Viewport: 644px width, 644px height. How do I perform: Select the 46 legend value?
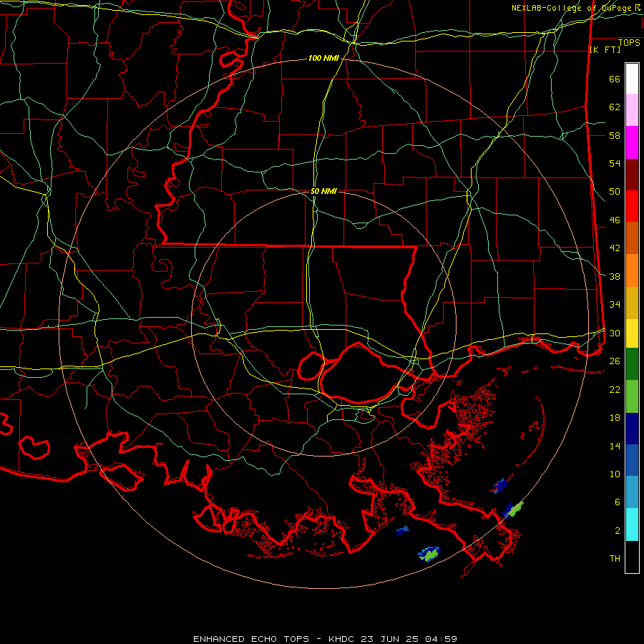click(x=615, y=220)
